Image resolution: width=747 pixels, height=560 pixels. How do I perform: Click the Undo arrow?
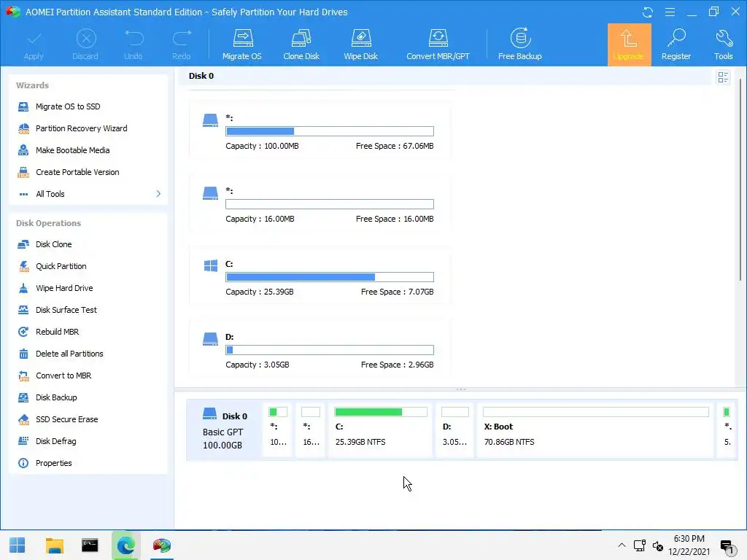pos(133,44)
